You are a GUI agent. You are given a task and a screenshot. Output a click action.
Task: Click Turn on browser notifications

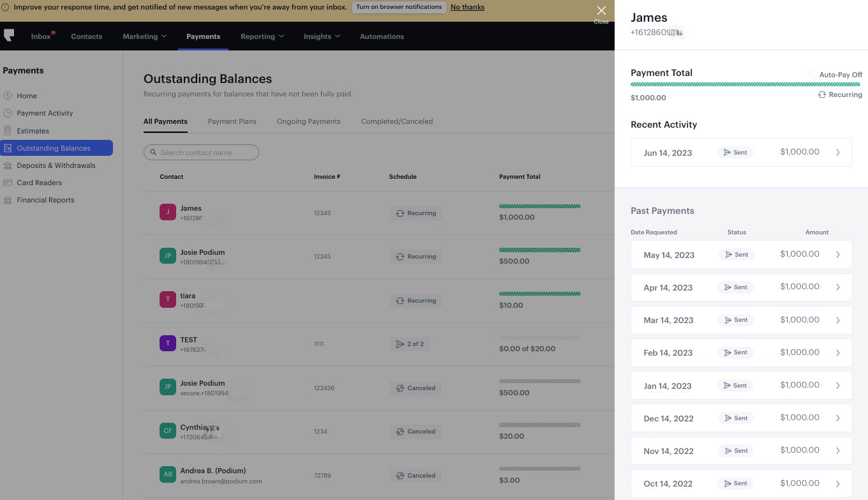(x=399, y=7)
